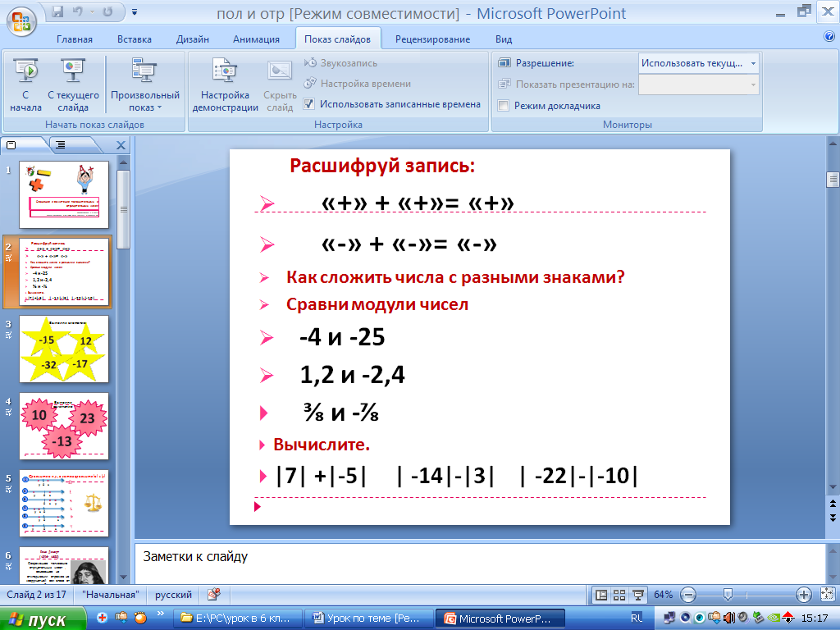
Task: Click the 'Заметки к слайду' notes field
Action: coord(480,564)
